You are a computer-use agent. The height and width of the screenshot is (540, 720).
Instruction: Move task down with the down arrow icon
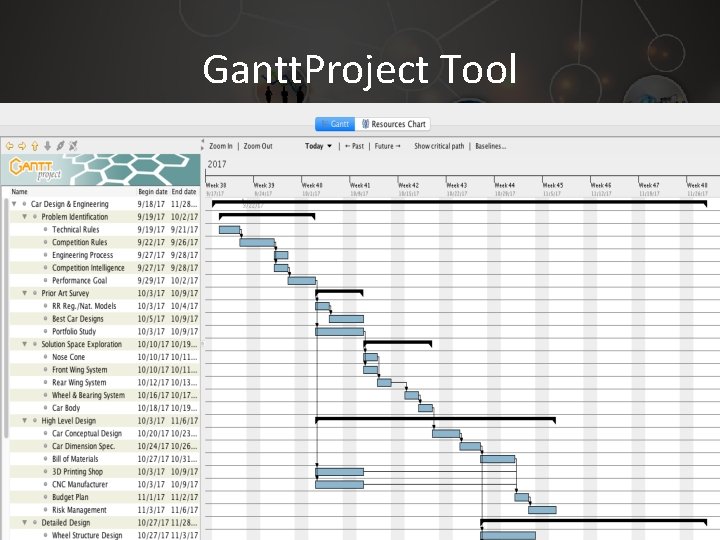tap(47, 146)
